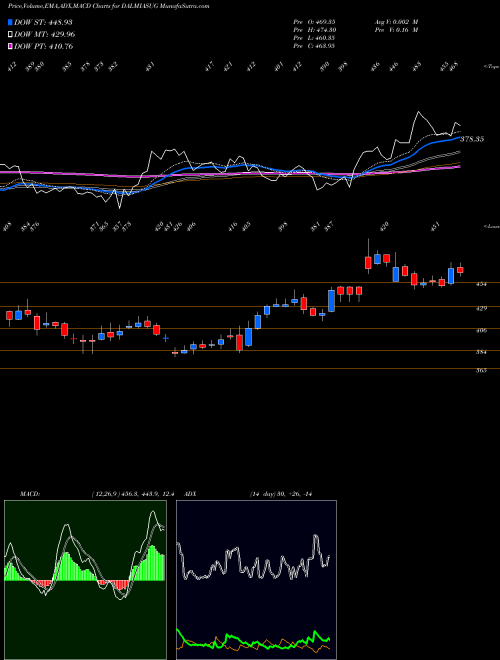Select the 'DOW ST: 448.93' legend label
This screenshot has width=500, height=660.
coord(44,22)
